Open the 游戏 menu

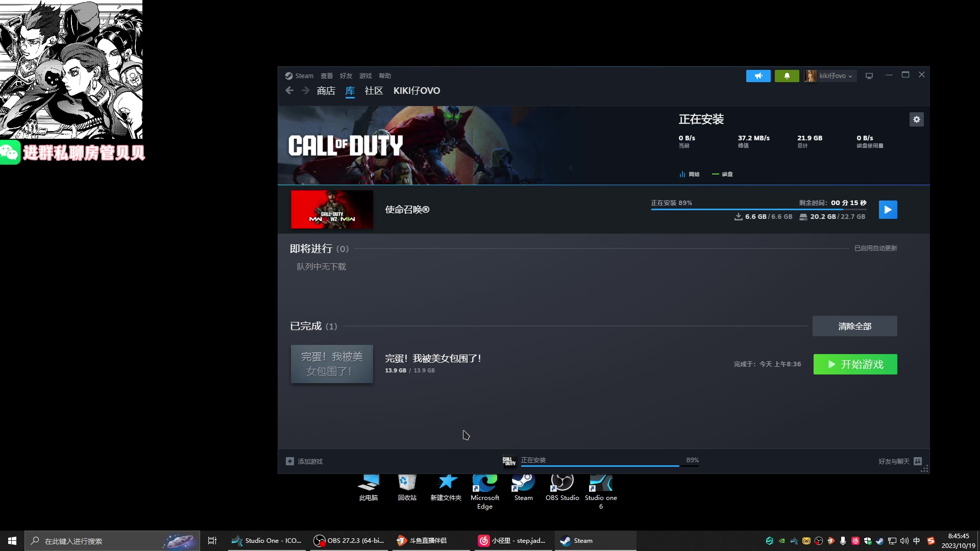(365, 76)
